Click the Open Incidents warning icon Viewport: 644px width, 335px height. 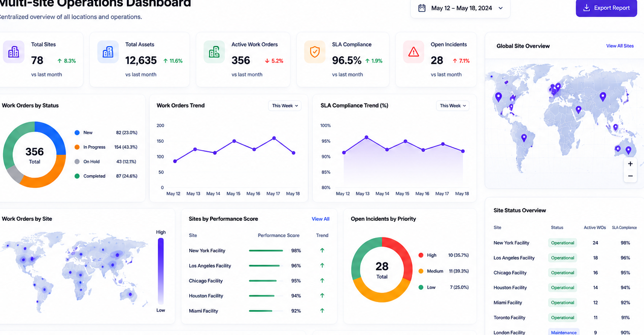[414, 52]
